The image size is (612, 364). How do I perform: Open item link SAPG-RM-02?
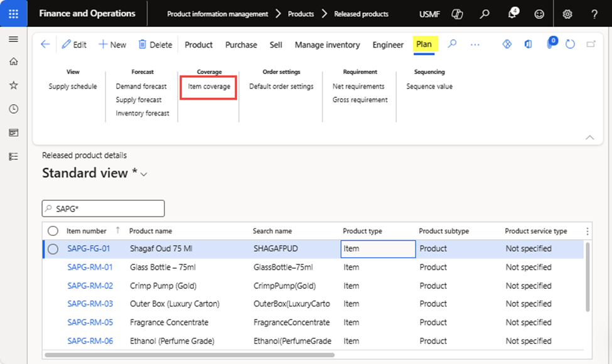(x=90, y=286)
